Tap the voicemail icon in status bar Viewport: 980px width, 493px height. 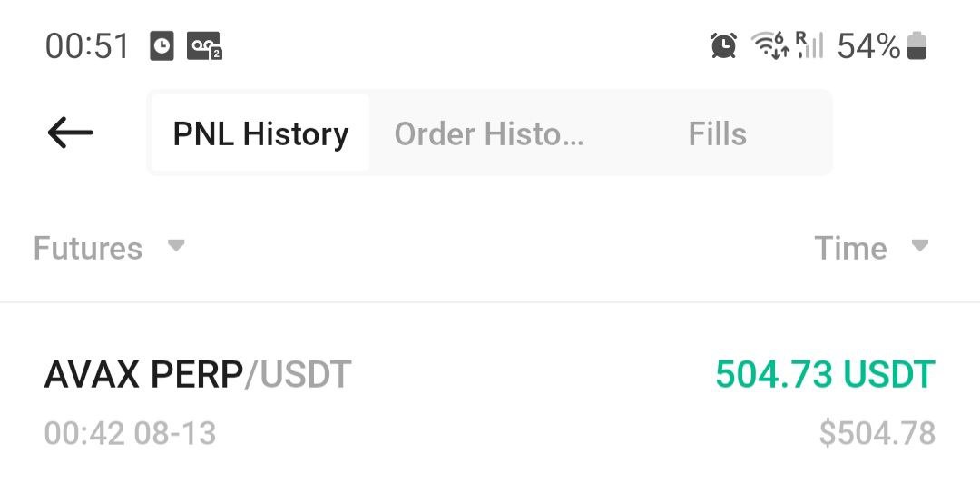click(204, 46)
